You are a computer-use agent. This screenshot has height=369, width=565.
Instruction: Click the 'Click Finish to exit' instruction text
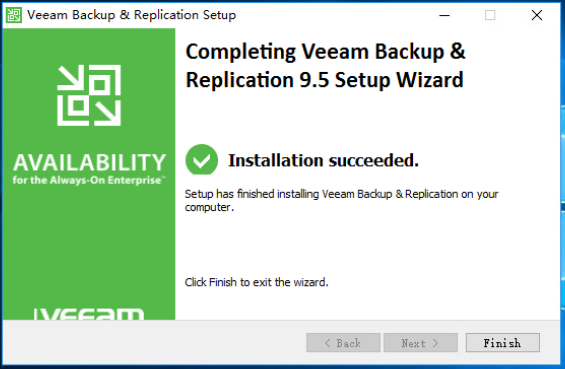click(x=257, y=282)
